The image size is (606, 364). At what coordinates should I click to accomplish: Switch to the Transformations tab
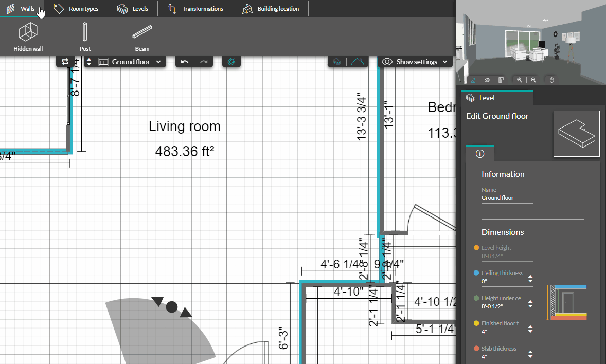tap(194, 8)
